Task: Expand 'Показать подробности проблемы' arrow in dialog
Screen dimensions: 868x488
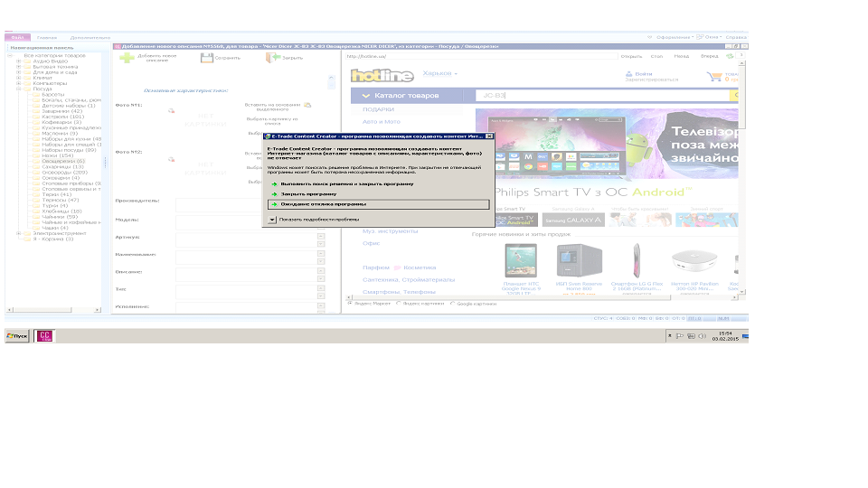Action: pos(272,220)
